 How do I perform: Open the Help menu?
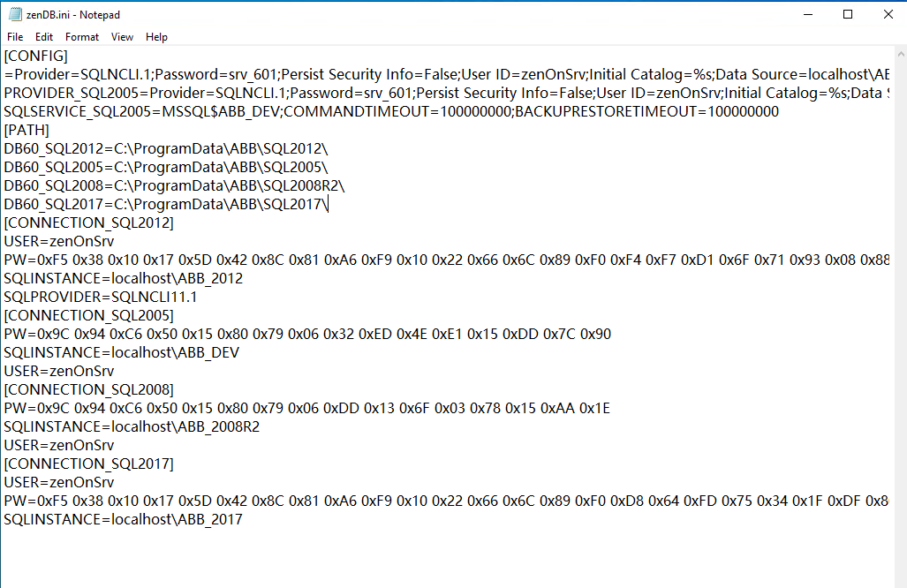[156, 37]
